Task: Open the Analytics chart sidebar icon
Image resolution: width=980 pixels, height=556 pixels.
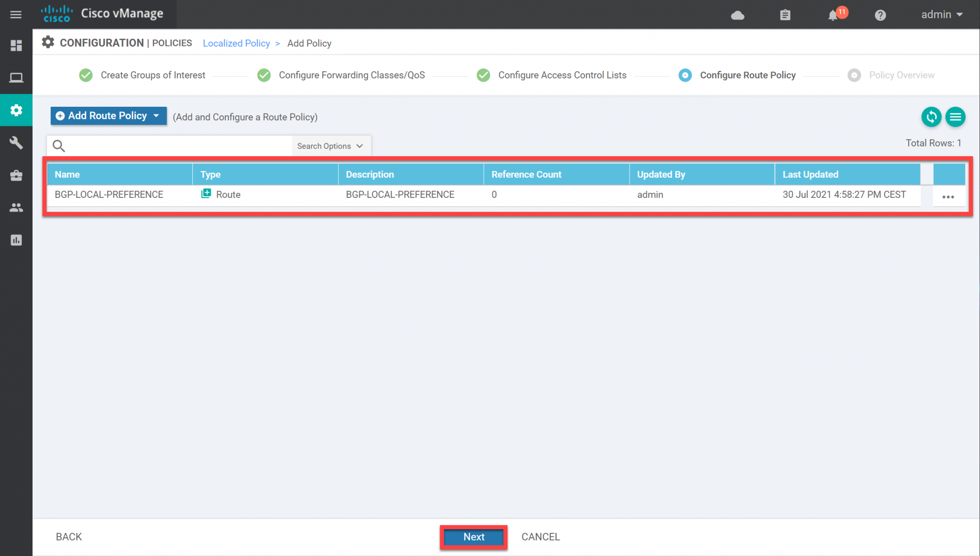Action: click(16, 240)
